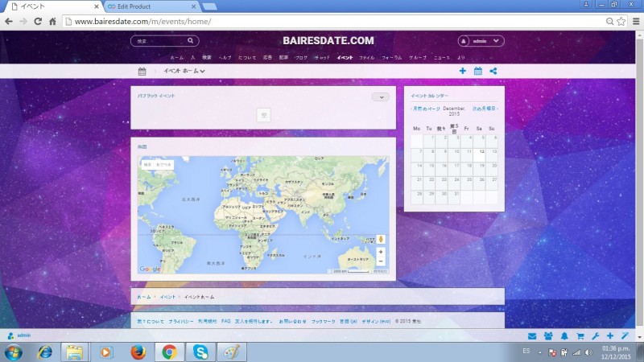Open the shopping cart icon in bottom bar
The image size is (644, 362).
click(580, 336)
